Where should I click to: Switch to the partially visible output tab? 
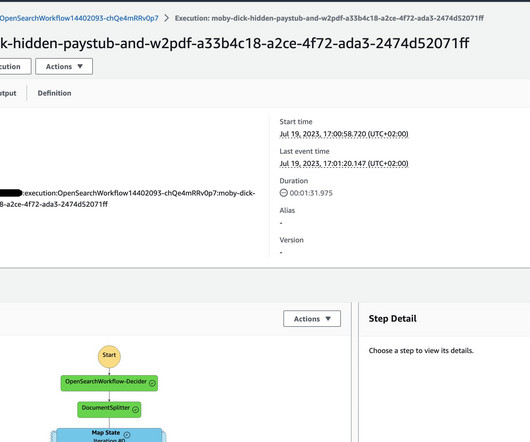coord(8,93)
